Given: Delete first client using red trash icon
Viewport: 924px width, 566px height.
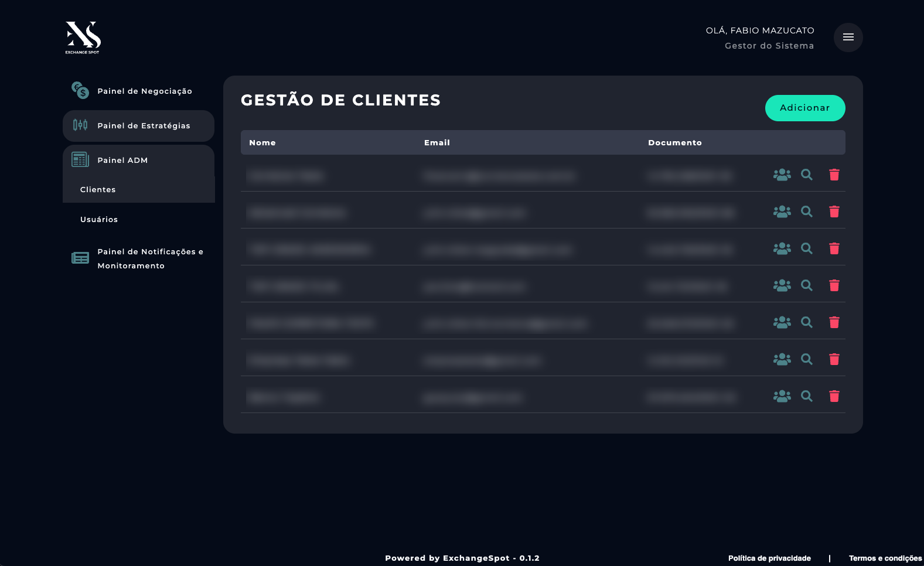Looking at the screenshot, I should [834, 175].
